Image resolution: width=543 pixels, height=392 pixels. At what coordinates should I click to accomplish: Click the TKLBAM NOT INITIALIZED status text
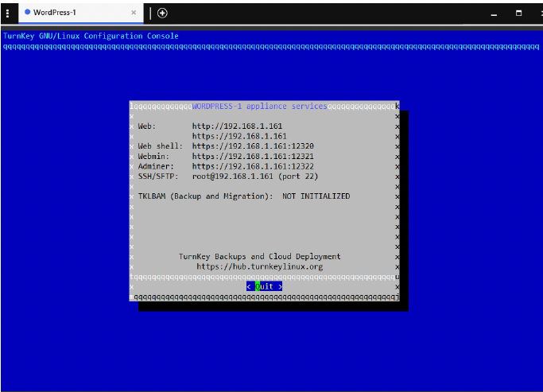coord(316,196)
